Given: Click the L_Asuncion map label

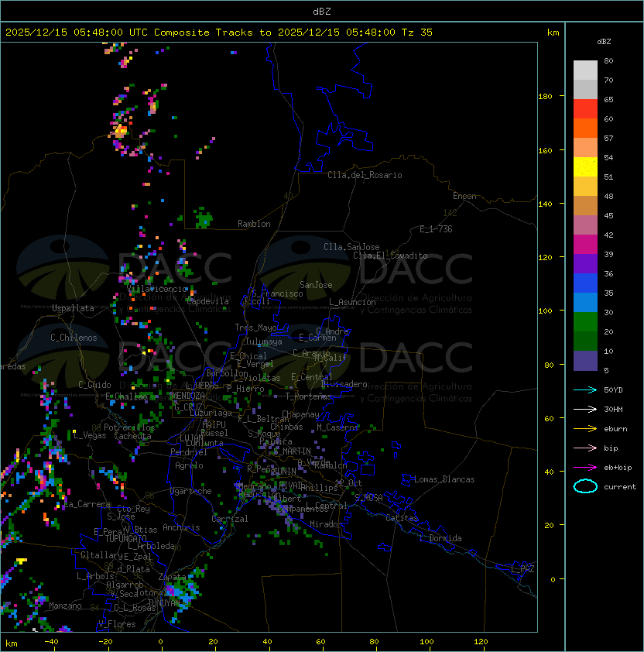Looking at the screenshot, I should 352,302.
